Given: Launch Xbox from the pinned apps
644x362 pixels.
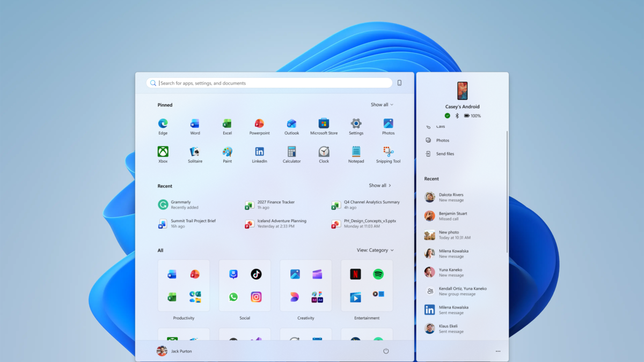Looking at the screenshot, I should pos(163,155).
